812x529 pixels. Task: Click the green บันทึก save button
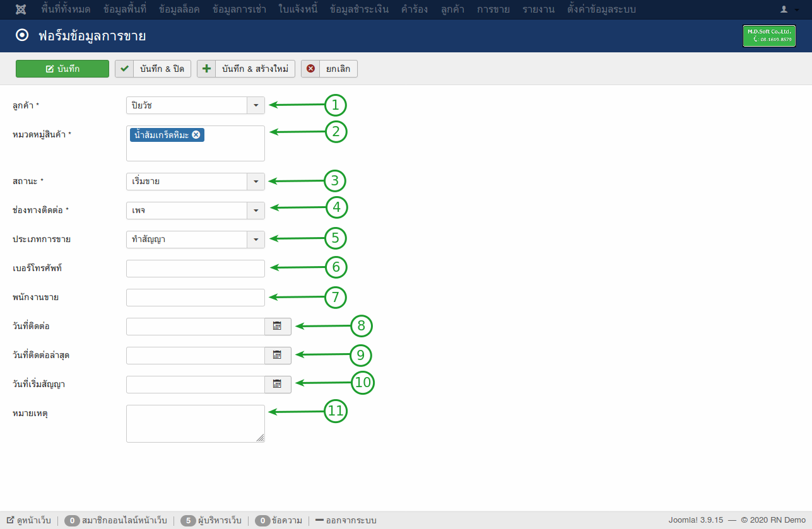click(x=62, y=69)
